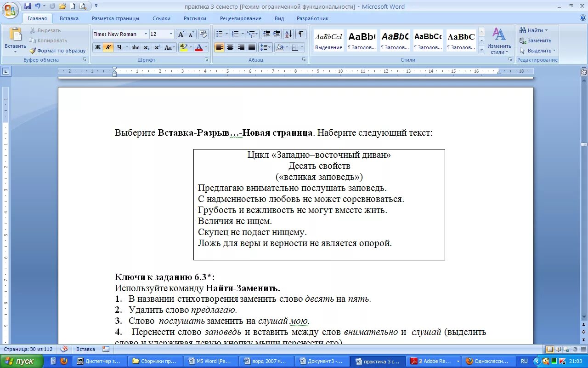Click the Open folder icon in Quick Access
Viewport: 588px width, 368px height.
62,6
